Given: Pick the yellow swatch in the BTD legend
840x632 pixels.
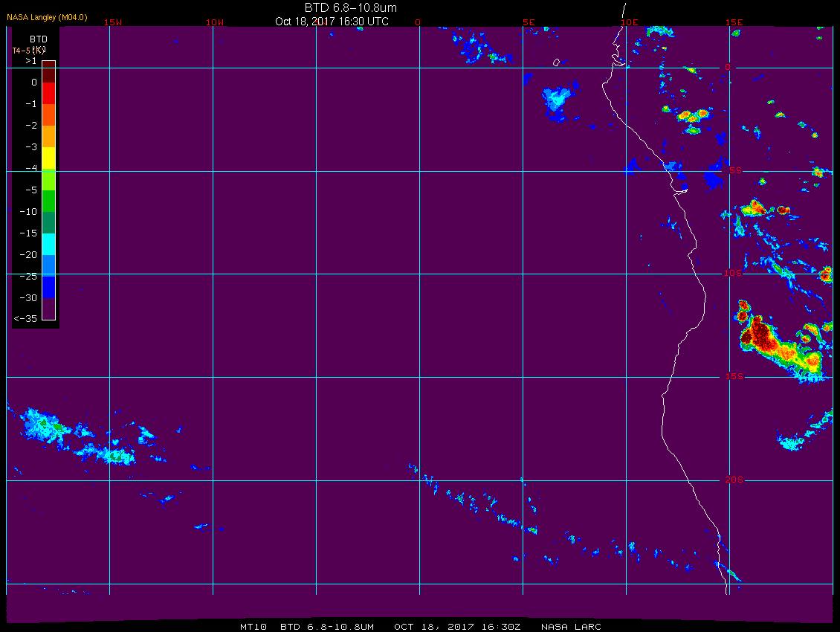Looking at the screenshot, I should click(49, 158).
